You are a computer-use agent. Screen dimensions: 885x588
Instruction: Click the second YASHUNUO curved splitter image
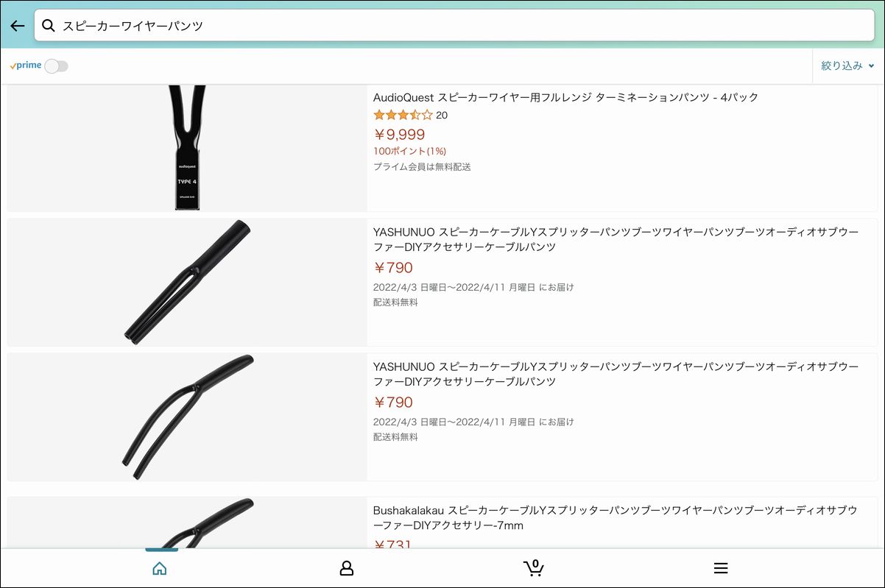click(x=187, y=417)
